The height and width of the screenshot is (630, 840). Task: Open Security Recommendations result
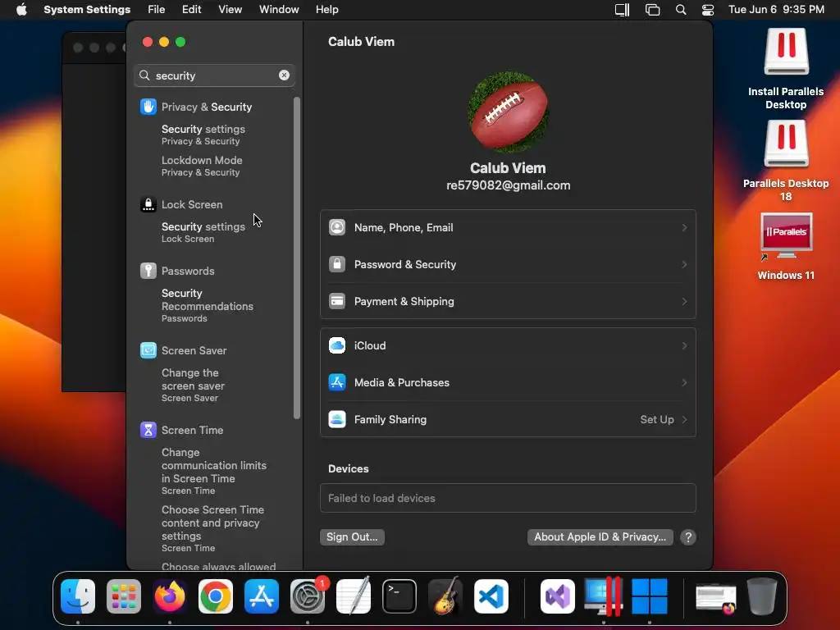208,305
